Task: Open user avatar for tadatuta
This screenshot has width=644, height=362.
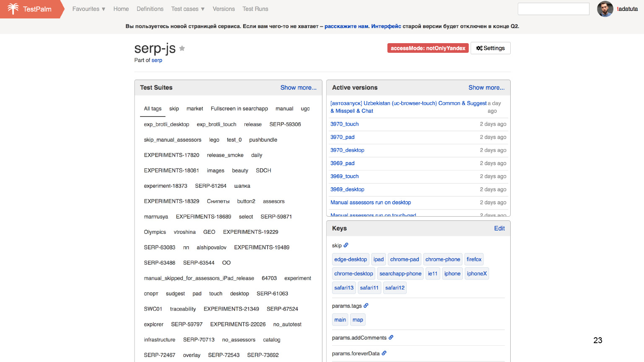Action: (605, 9)
